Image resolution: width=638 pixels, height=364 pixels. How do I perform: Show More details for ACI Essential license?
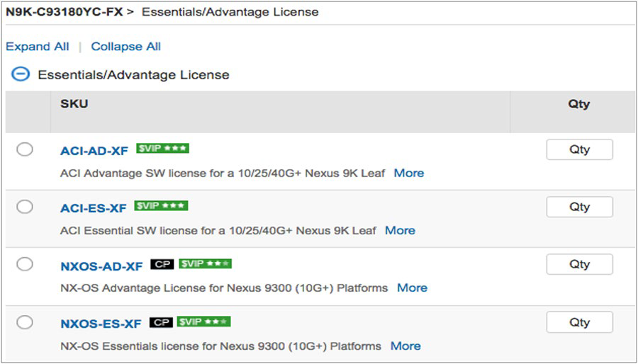click(400, 230)
